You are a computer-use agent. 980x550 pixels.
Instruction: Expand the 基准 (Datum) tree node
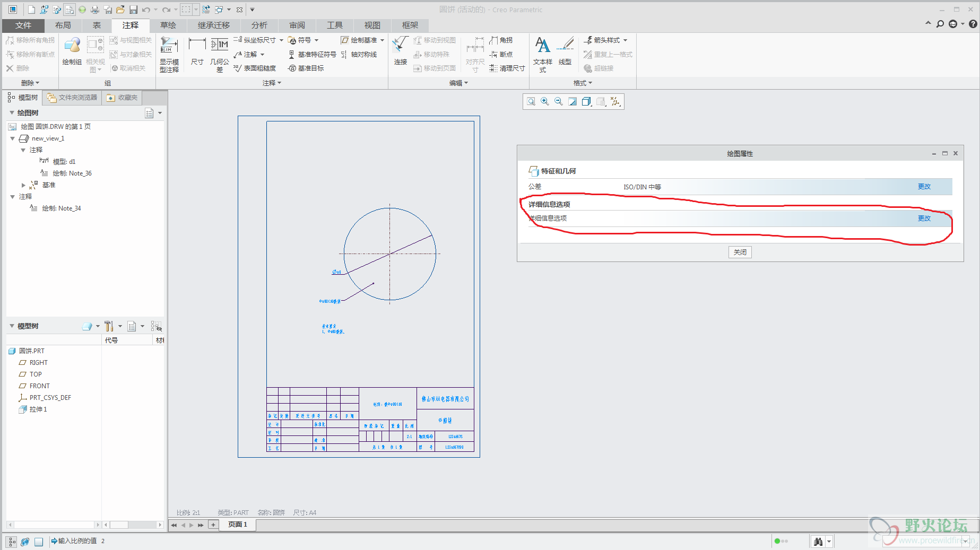[23, 185]
